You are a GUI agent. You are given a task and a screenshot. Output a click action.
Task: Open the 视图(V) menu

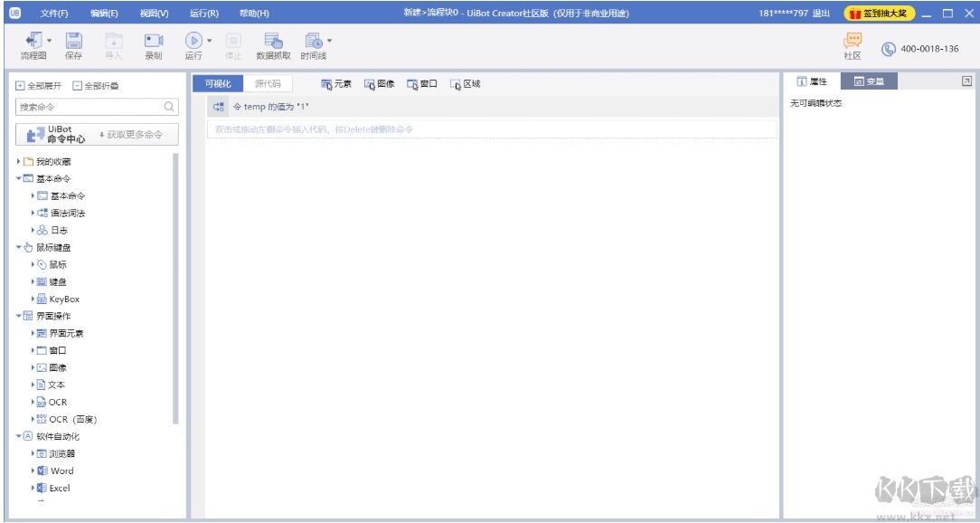point(154,14)
